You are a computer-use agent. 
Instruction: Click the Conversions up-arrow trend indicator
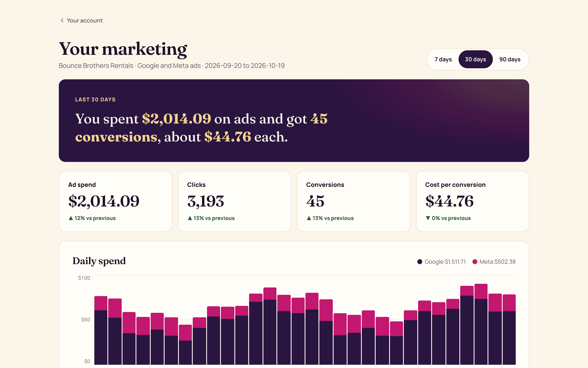coord(309,218)
